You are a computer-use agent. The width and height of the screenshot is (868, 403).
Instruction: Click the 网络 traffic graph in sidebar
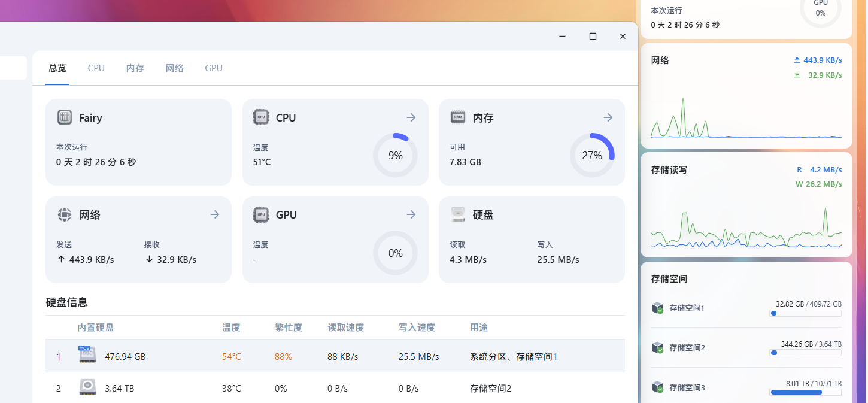[x=746, y=117]
